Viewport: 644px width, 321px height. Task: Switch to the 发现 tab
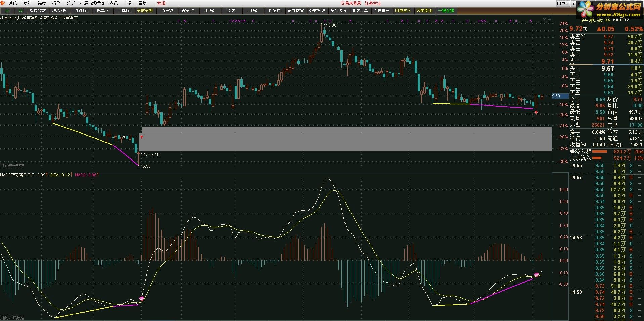point(162,3)
